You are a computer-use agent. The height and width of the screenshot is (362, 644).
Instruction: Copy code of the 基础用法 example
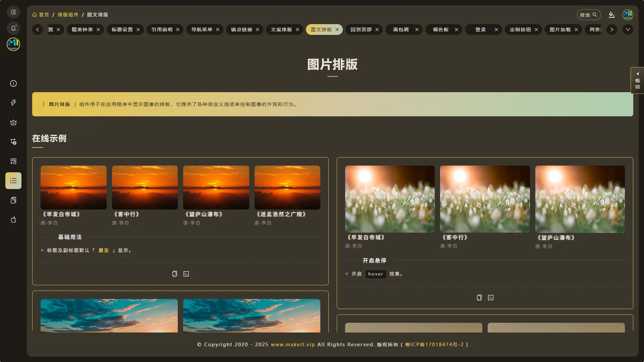(x=175, y=274)
